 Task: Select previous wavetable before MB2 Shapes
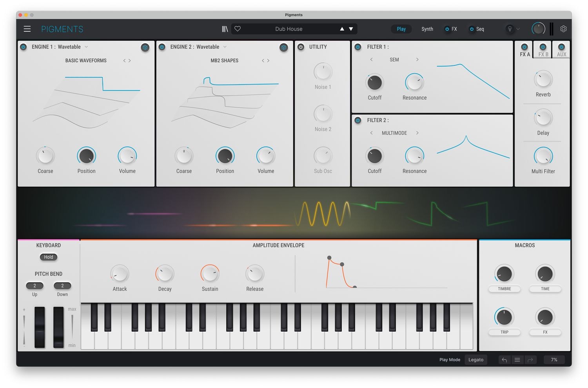[263, 61]
